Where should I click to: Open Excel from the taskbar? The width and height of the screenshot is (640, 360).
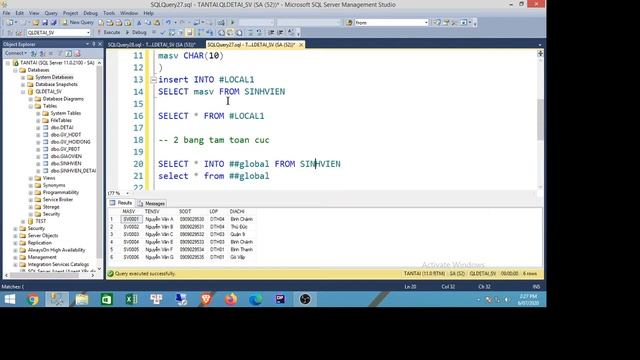(131, 300)
